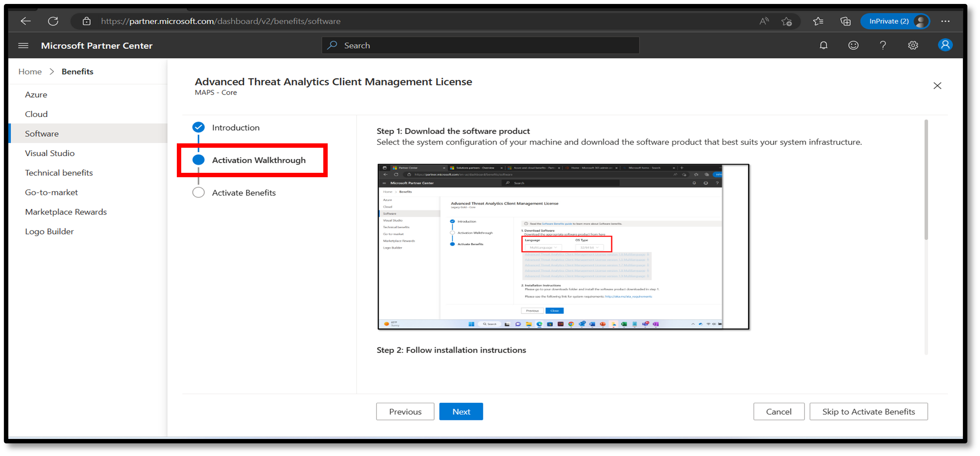980x456 pixels.
Task: Close the license panel with X
Action: (x=937, y=86)
